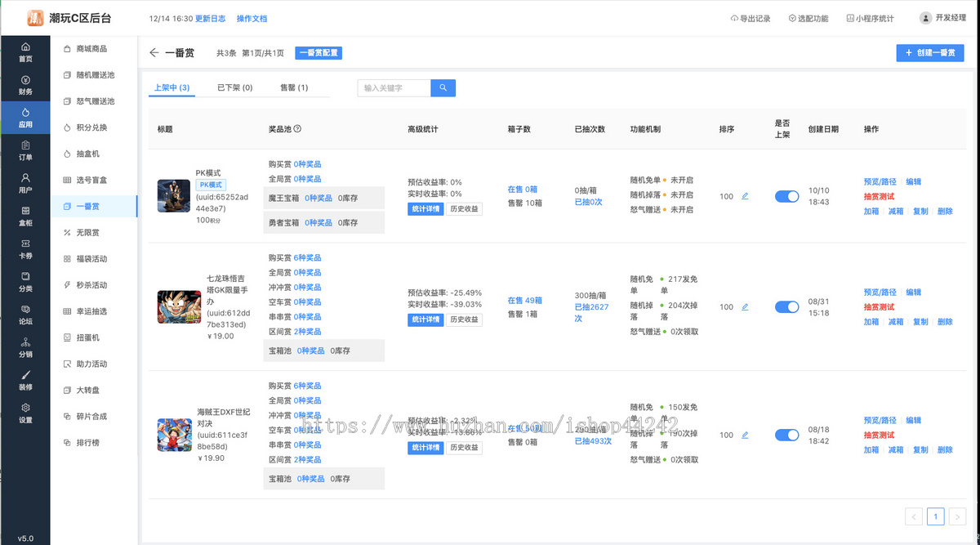Click the blue search magnifier button
Viewport: 980px width, 545px height.
click(443, 87)
